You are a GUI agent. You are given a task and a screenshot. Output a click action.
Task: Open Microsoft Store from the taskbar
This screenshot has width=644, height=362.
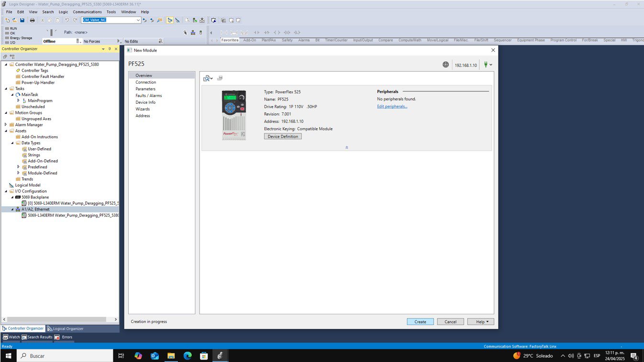click(x=204, y=356)
